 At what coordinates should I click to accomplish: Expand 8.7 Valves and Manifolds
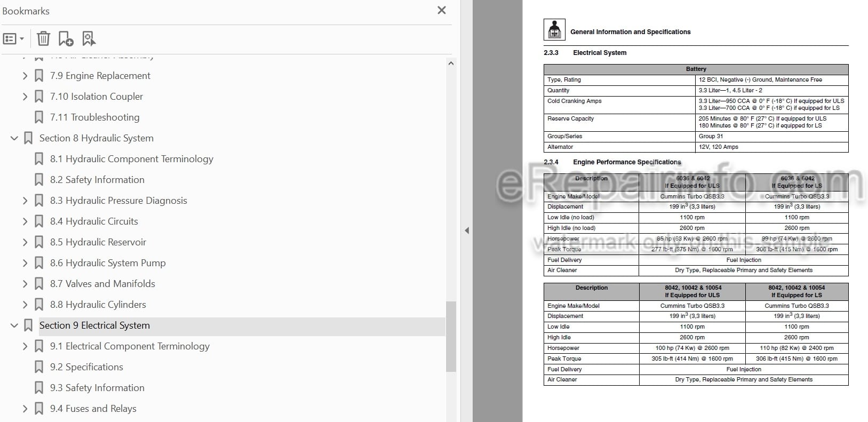25,284
